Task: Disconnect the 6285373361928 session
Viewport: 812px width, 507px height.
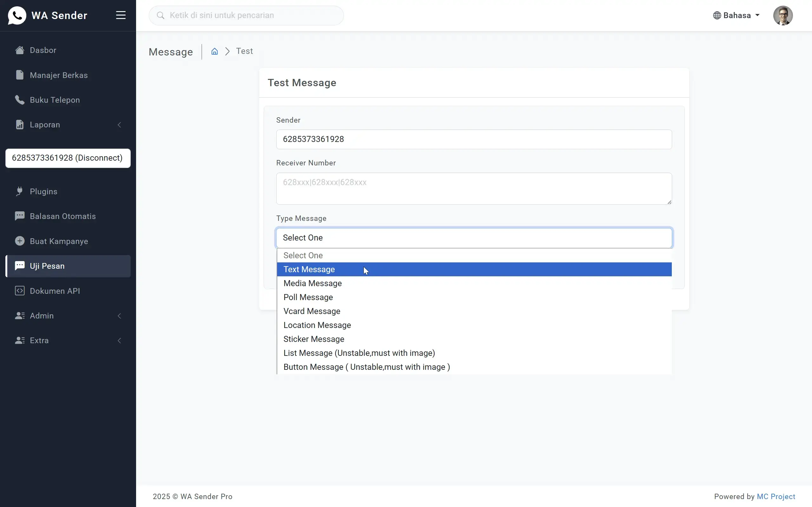Action: 68,157
